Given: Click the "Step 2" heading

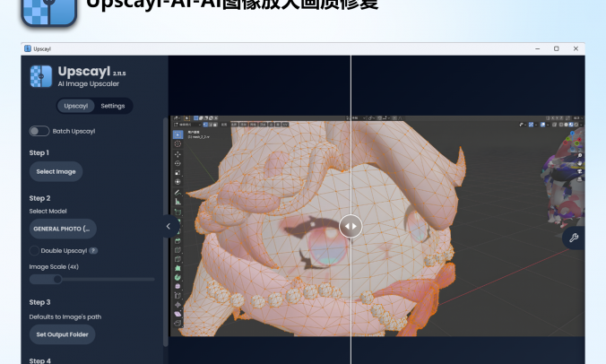Looking at the screenshot, I should (39, 198).
